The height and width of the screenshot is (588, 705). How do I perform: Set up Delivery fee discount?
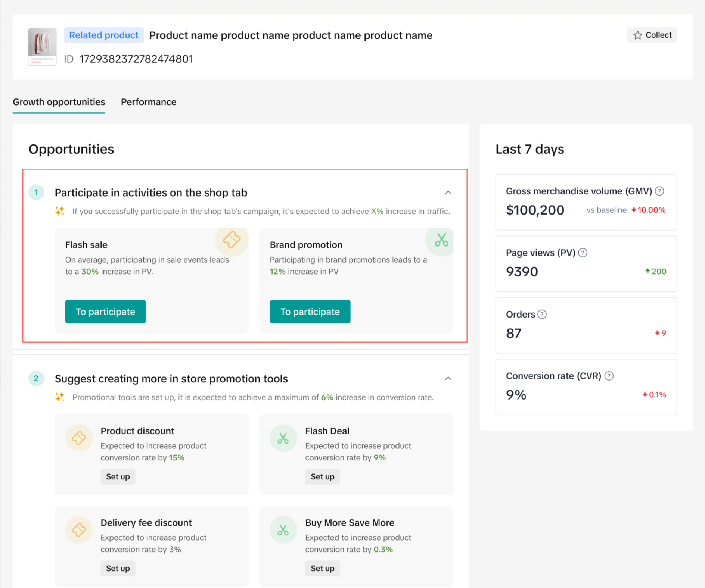click(118, 568)
